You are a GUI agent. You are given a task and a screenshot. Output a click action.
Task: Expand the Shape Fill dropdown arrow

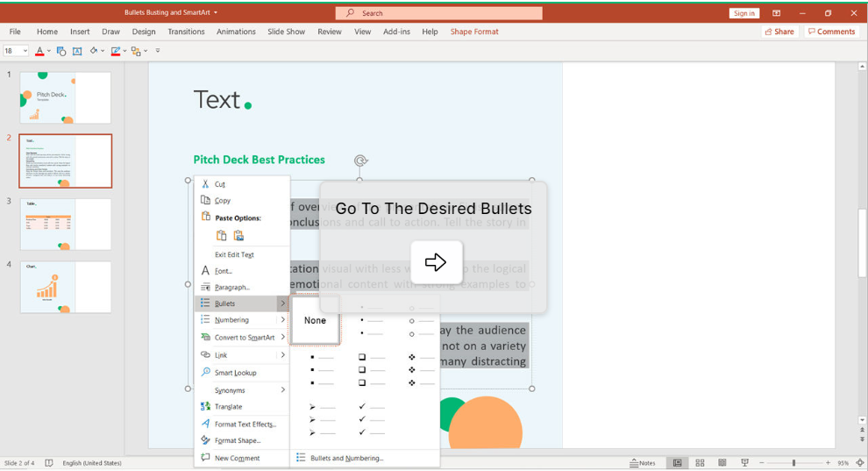click(103, 52)
